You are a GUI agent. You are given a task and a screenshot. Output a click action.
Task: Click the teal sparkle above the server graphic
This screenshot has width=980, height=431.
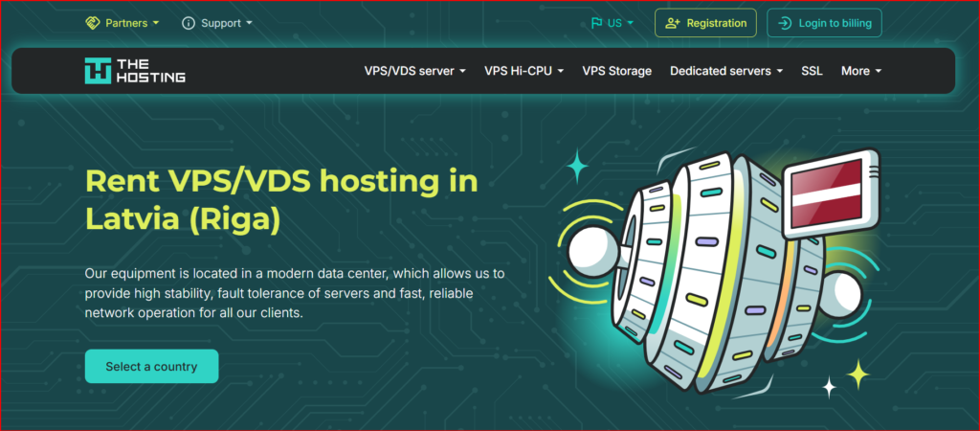click(577, 167)
